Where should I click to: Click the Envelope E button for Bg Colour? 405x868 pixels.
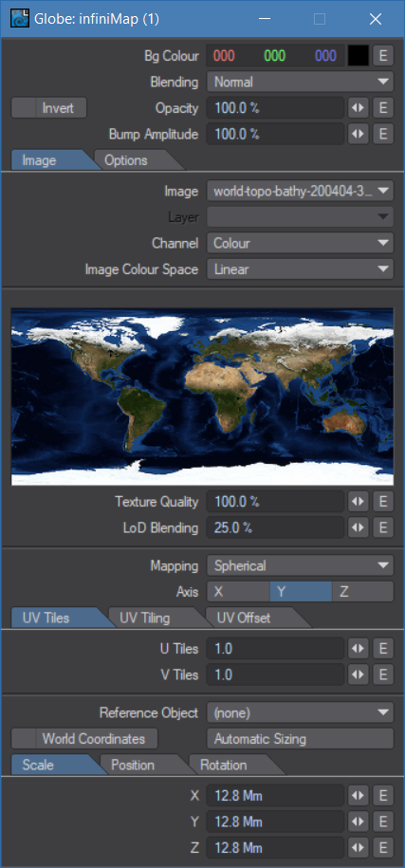tap(383, 56)
